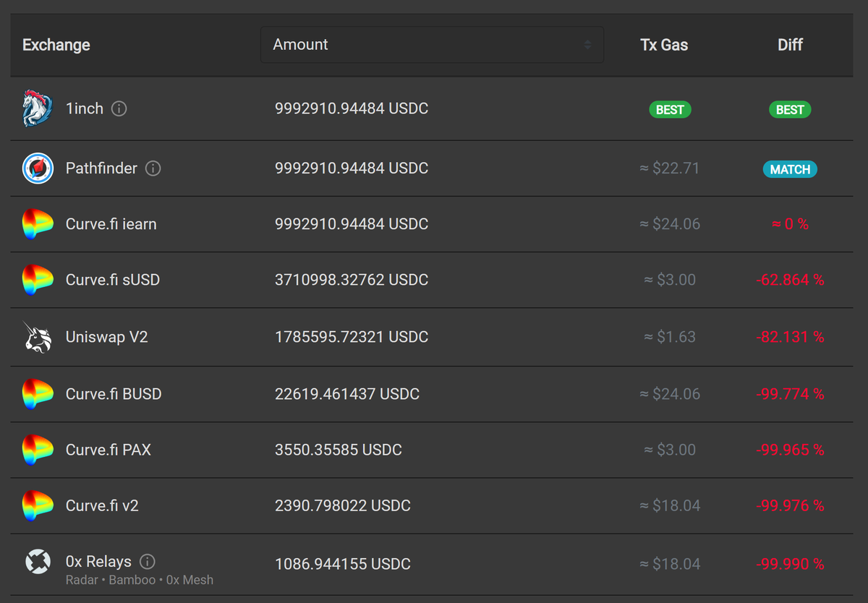The image size is (868, 603).
Task: Click the Curve.fi iearn logo
Action: coord(38,224)
